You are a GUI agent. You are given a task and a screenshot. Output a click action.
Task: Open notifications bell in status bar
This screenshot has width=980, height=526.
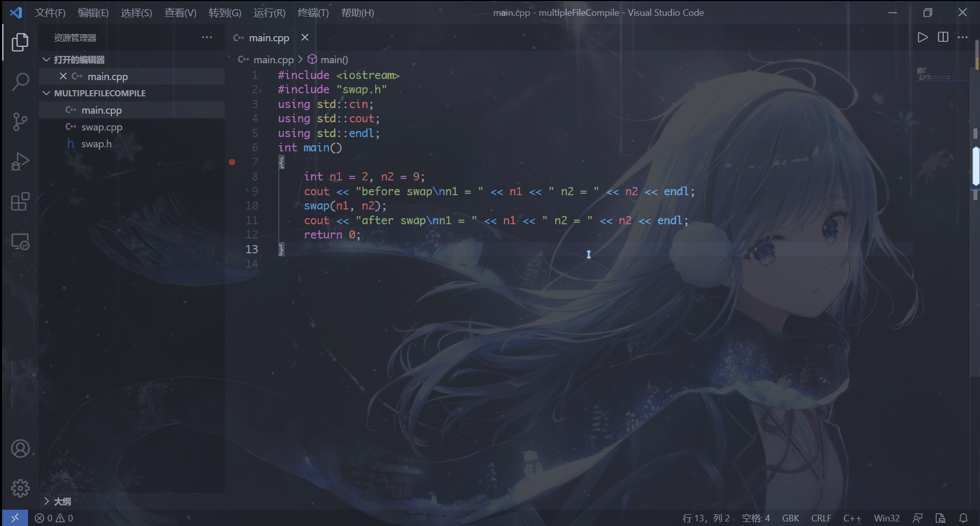coord(963,518)
